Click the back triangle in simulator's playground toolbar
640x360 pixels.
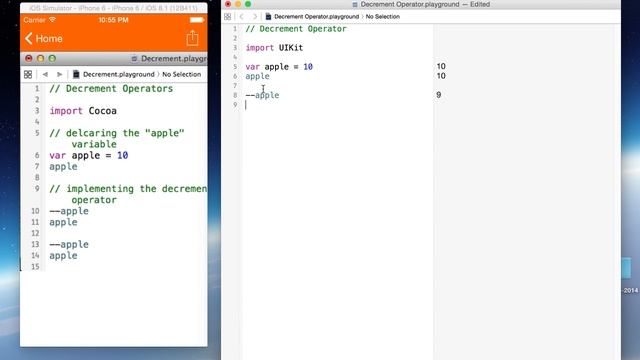(45, 74)
